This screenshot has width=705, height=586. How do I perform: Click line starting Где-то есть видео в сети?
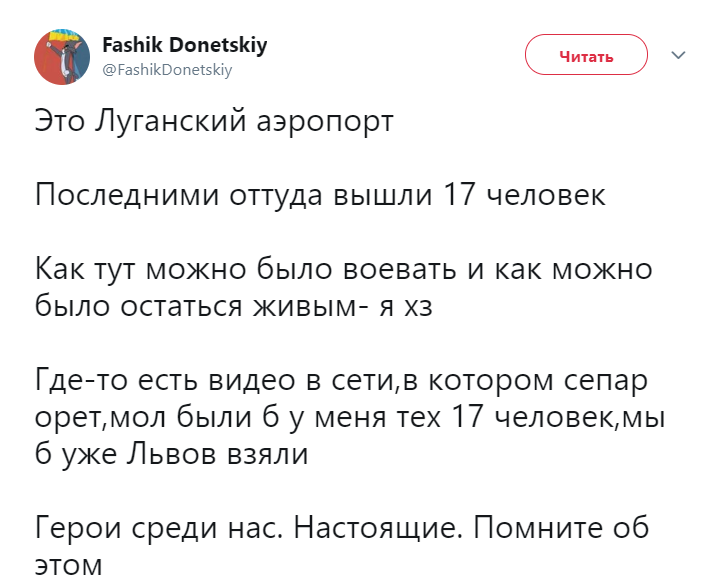pyautogui.click(x=342, y=380)
